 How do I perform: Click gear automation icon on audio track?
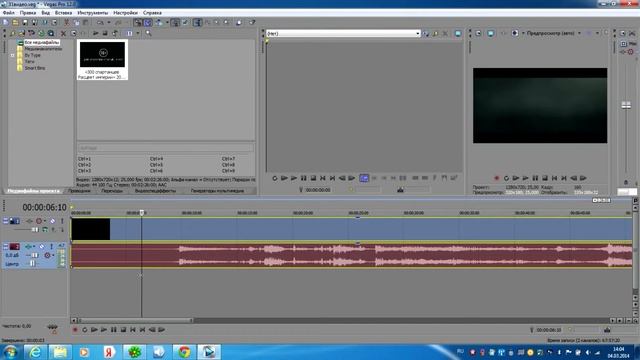47,256
